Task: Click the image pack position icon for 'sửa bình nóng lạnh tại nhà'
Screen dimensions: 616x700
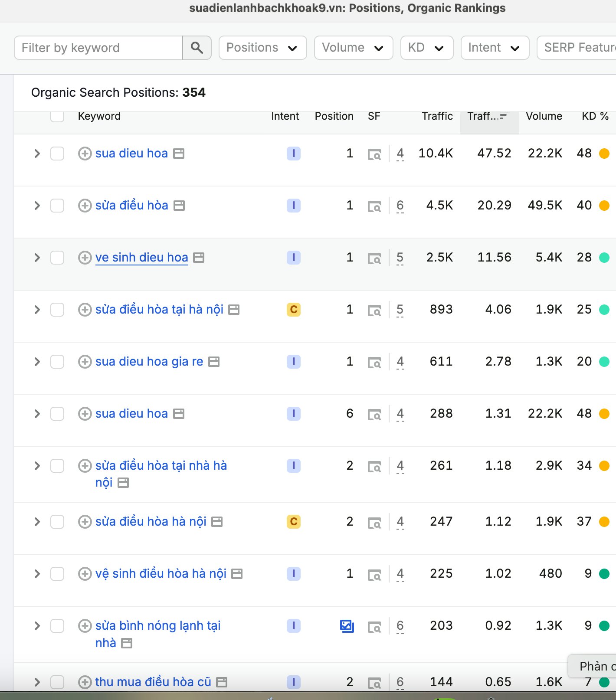Action: click(347, 626)
